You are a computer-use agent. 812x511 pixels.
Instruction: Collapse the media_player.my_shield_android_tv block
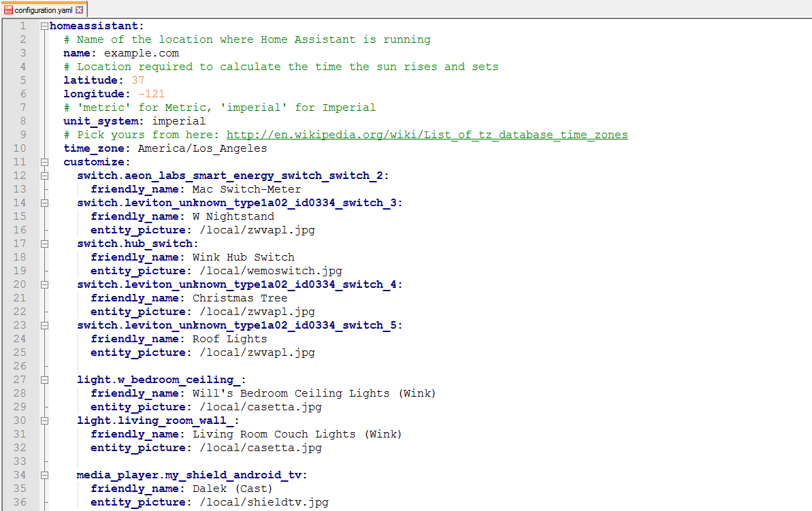coord(44,475)
